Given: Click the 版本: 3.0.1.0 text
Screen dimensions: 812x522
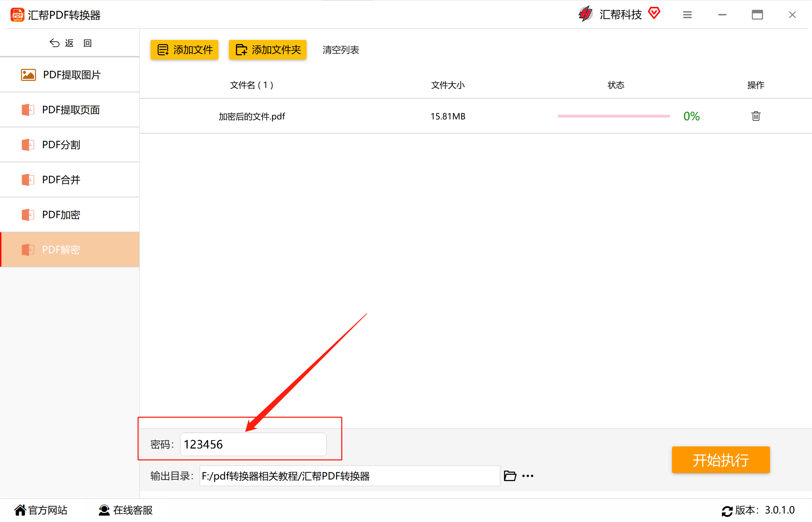Looking at the screenshot, I should coord(765,510).
